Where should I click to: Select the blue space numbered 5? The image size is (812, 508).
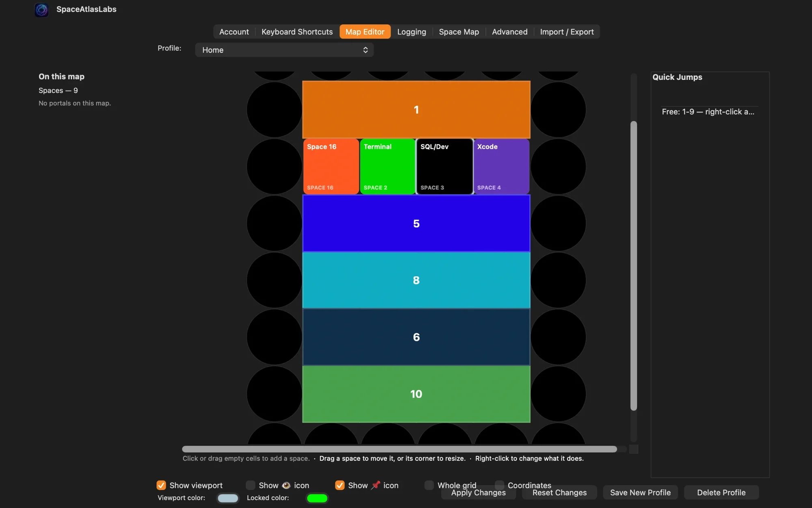[416, 224]
